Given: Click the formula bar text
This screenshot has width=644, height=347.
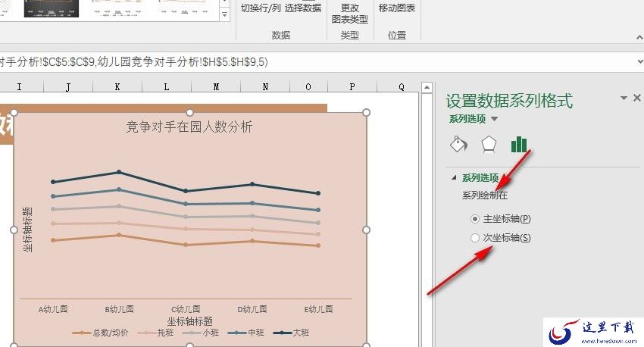Looking at the screenshot, I should [134, 62].
